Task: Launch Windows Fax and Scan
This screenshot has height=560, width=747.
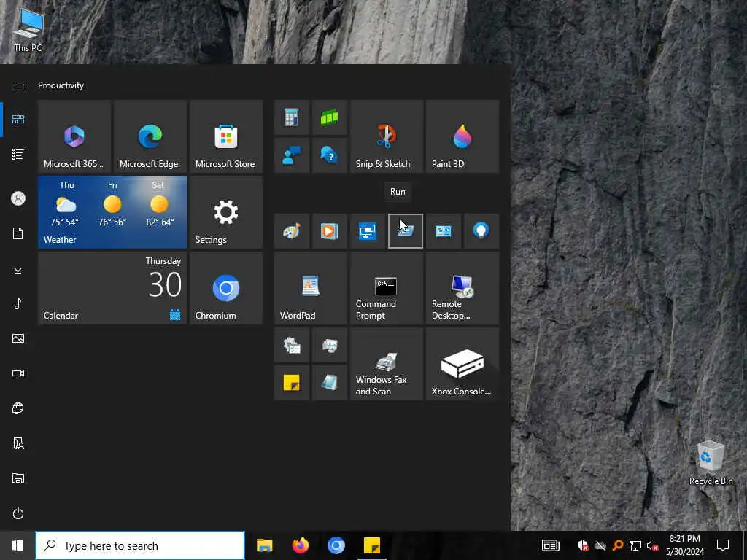Action: tap(387, 364)
